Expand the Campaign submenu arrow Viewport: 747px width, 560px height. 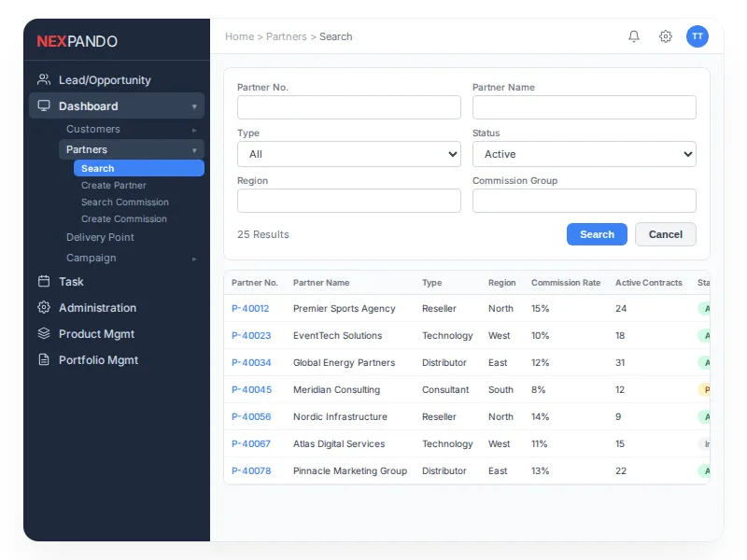click(194, 259)
